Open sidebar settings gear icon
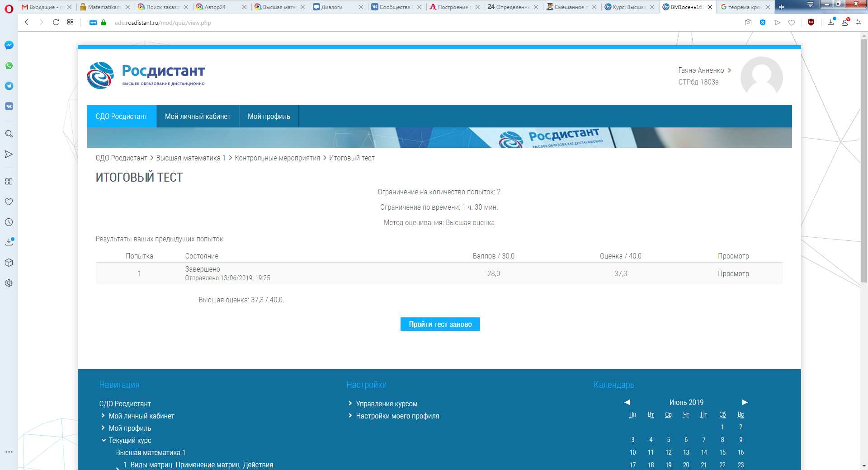 tap(9, 283)
